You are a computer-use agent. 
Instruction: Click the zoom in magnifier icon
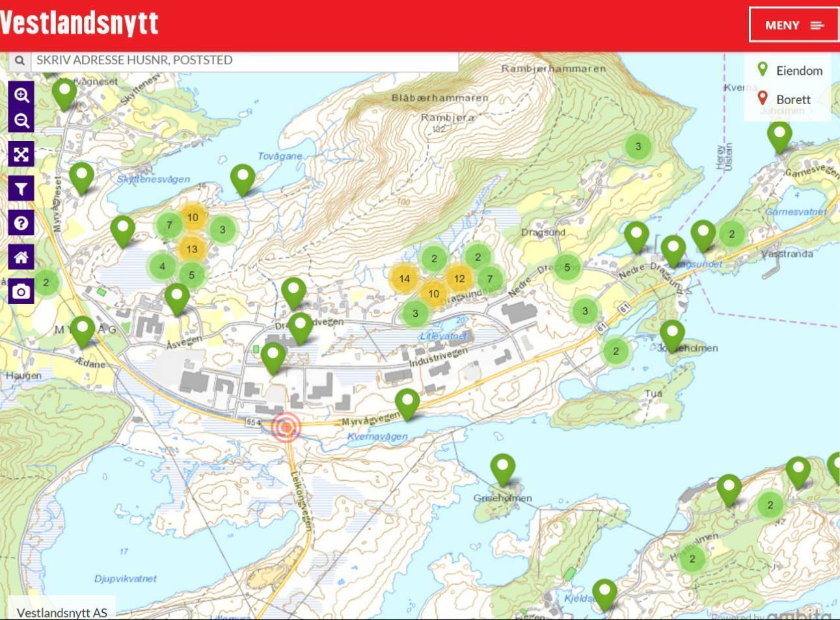click(21, 95)
